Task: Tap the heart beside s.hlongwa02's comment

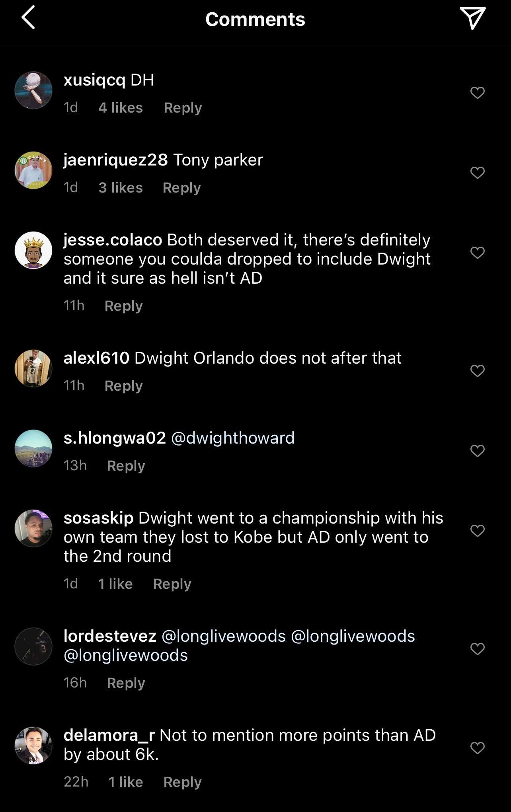Action: tap(477, 451)
